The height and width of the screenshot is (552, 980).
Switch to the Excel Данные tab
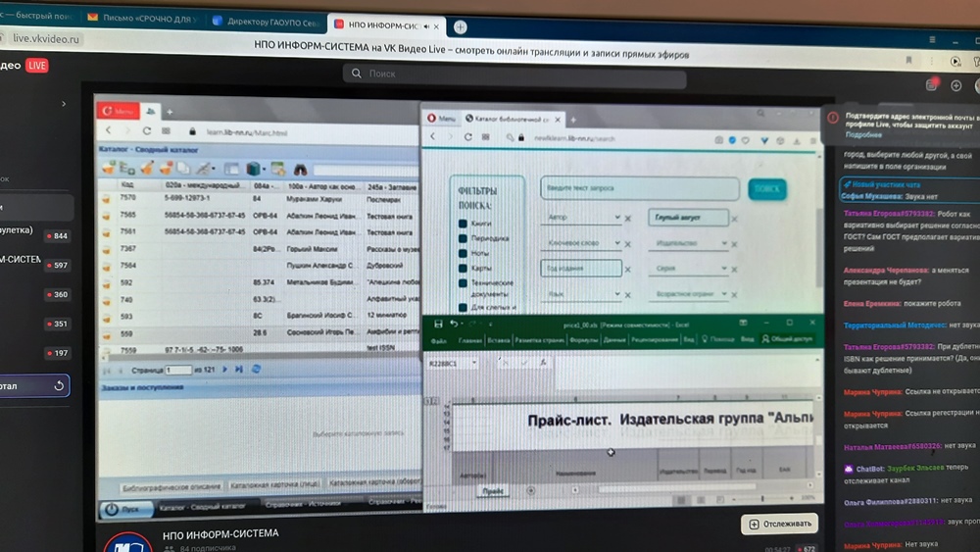pos(614,340)
